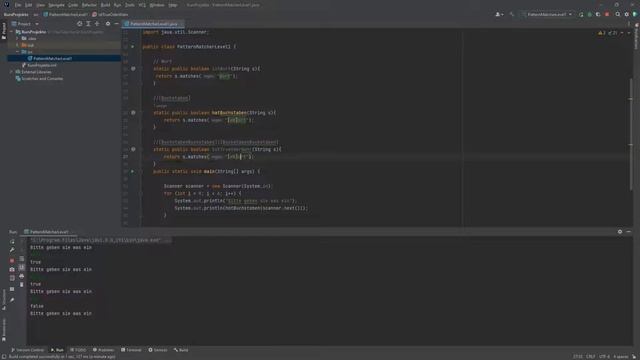
Task: Open the Help menu
Action: (x=173, y=5)
